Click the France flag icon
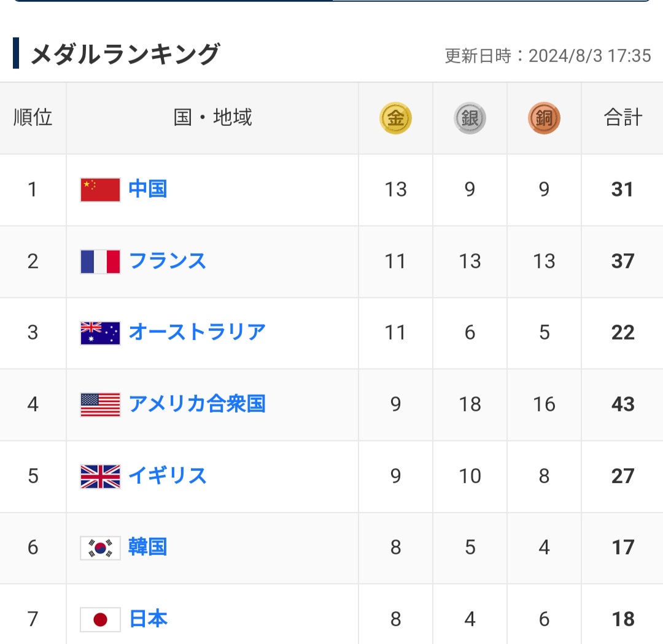 click(100, 262)
